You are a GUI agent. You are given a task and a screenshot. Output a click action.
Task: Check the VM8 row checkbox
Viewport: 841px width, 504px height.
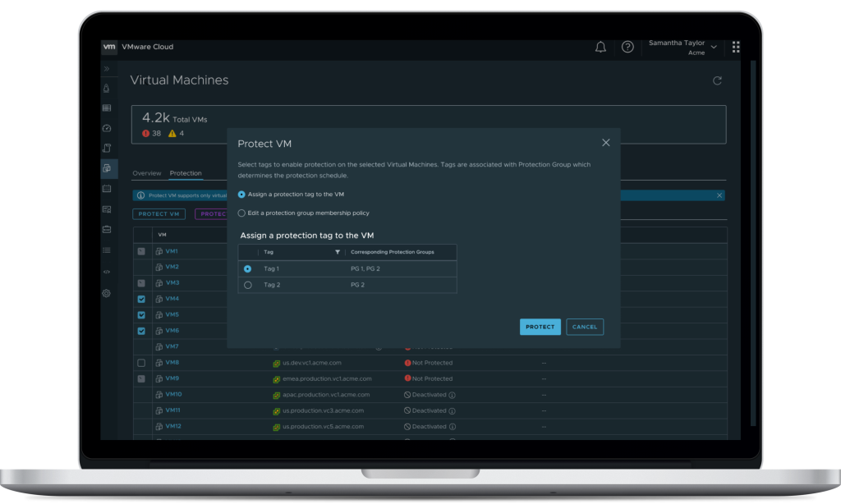[141, 363]
